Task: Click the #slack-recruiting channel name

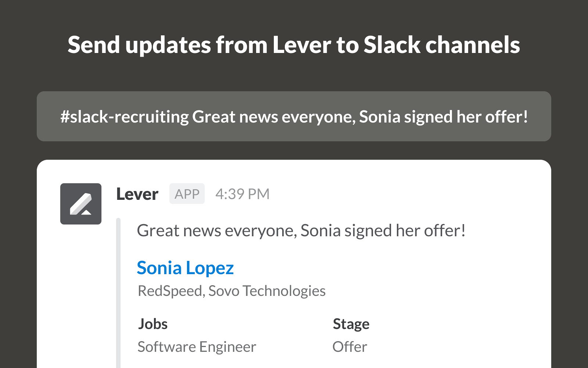Action: [125, 117]
